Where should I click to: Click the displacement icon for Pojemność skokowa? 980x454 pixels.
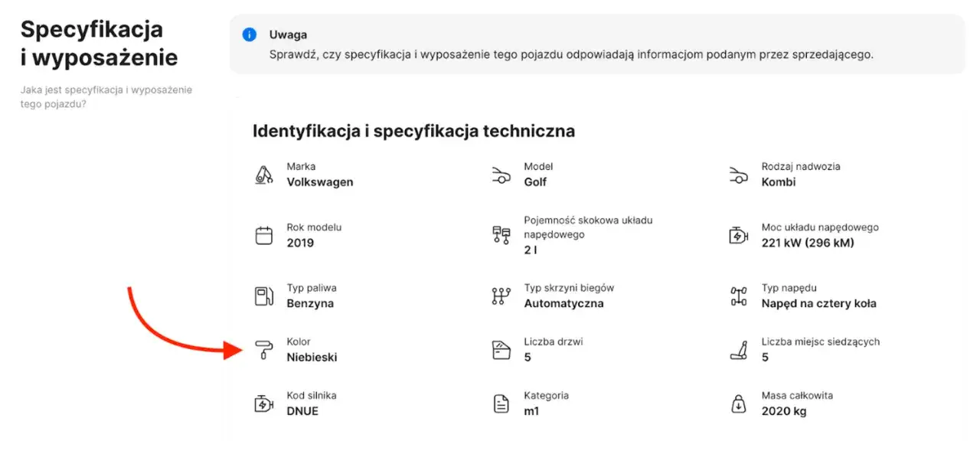tap(502, 236)
